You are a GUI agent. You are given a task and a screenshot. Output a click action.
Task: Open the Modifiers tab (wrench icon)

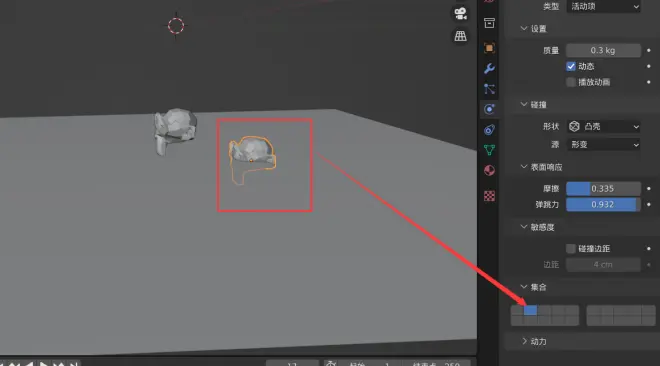coord(489,68)
